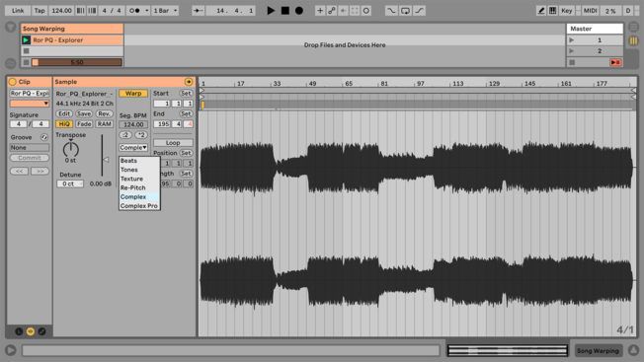
Task: Start playback with the transport Play button
Action: pyautogui.click(x=271, y=11)
